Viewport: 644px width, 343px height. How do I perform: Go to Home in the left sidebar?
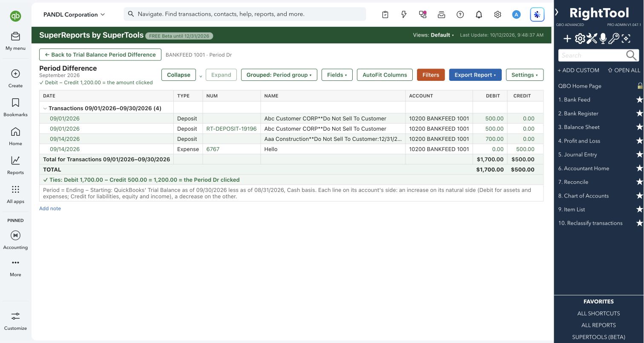[15, 131]
